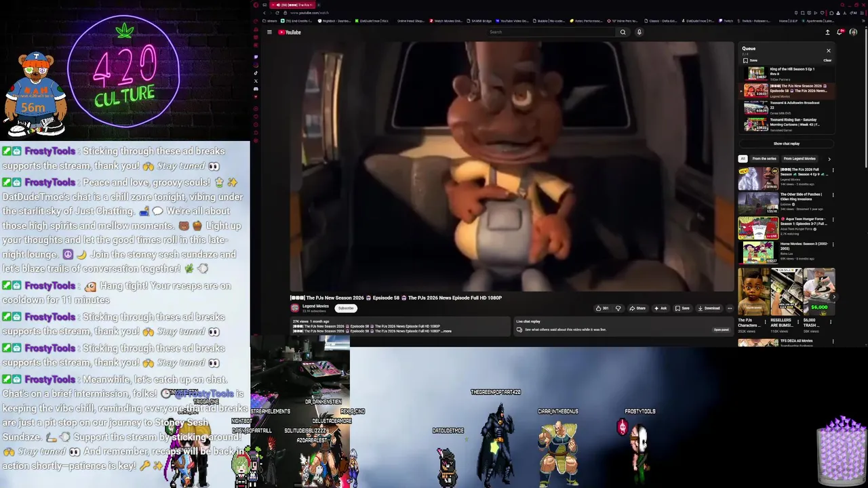
Task: Open The Other Side of Patches thumbnail
Action: click(758, 203)
